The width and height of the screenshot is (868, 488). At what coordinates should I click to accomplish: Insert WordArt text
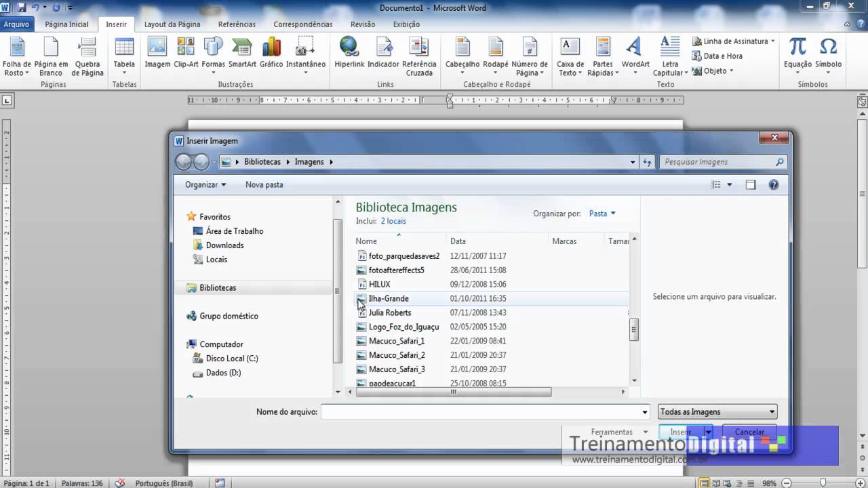coord(635,53)
